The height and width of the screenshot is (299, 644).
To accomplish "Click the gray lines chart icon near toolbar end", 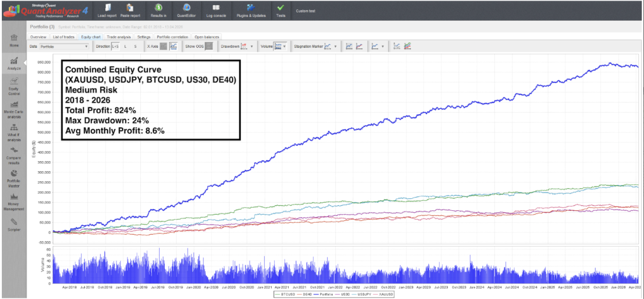I will click(397, 47).
